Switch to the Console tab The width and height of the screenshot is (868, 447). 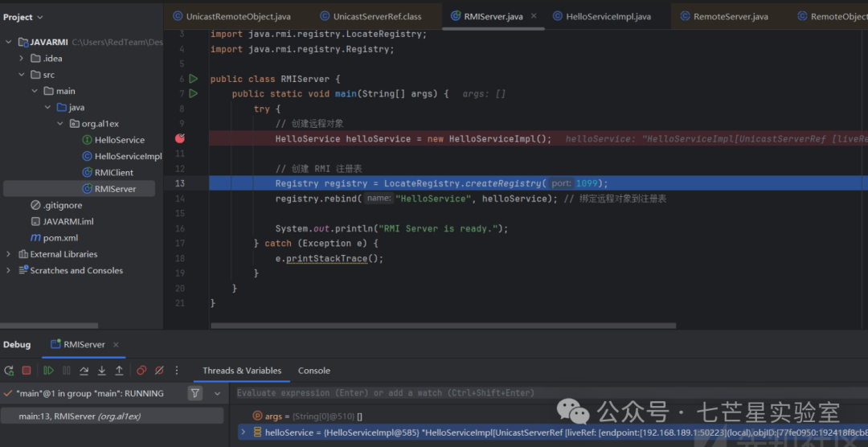[314, 371]
